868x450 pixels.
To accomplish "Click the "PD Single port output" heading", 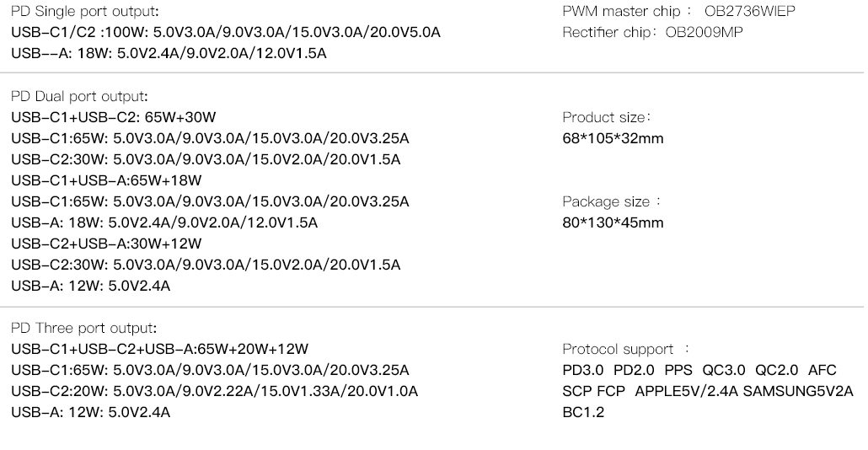I will pos(85,12).
